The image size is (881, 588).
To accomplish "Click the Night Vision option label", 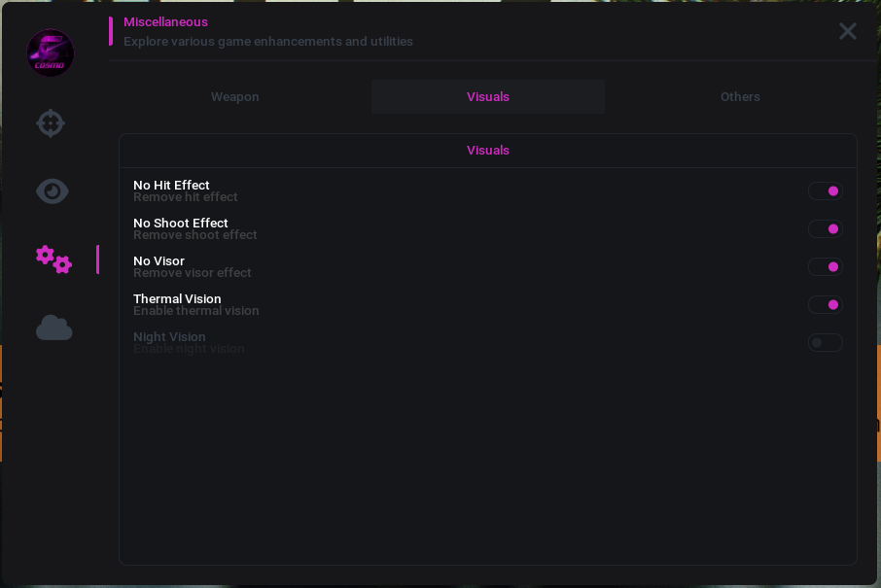I will pyautogui.click(x=169, y=336).
